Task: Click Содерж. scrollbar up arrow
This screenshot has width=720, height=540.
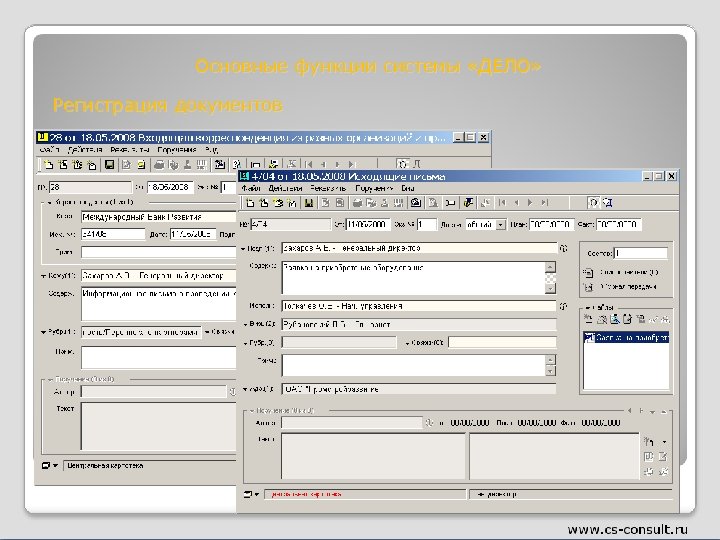Action: (551, 267)
